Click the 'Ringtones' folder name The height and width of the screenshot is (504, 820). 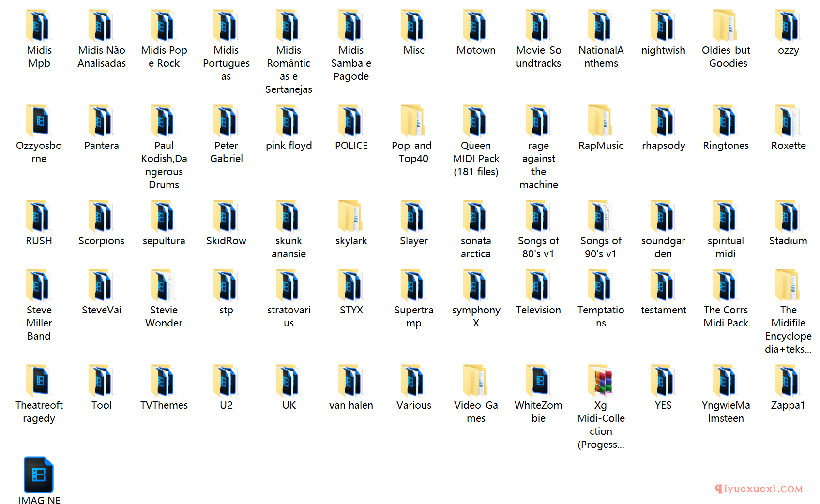pos(726,146)
